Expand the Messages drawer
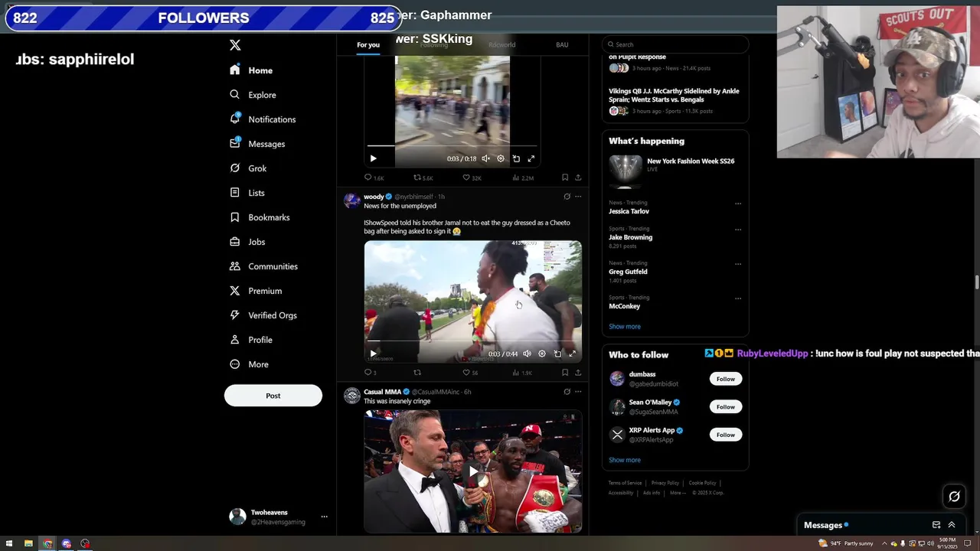This screenshot has height=551, width=980. pos(952,525)
